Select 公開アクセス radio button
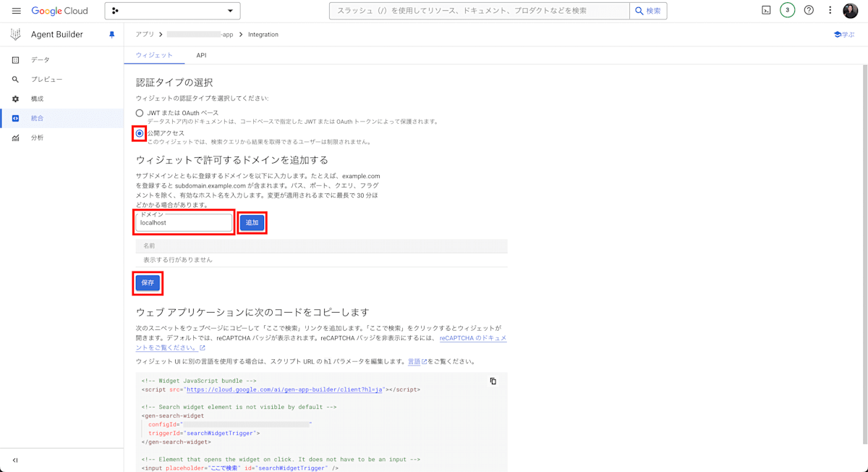Image resolution: width=868 pixels, height=472 pixels. coord(140,133)
